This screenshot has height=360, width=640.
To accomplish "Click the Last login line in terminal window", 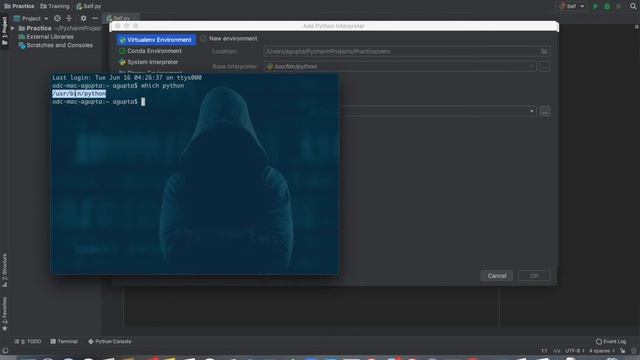I will [x=127, y=78].
